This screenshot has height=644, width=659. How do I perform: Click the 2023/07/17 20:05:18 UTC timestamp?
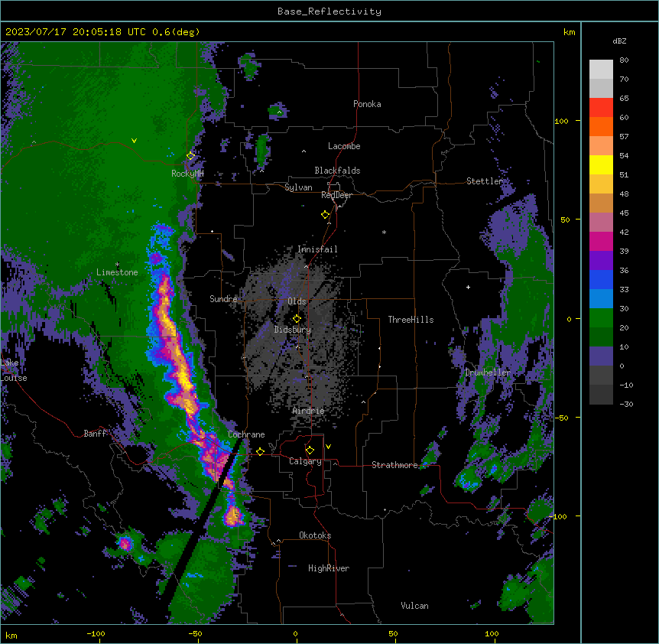[76, 32]
